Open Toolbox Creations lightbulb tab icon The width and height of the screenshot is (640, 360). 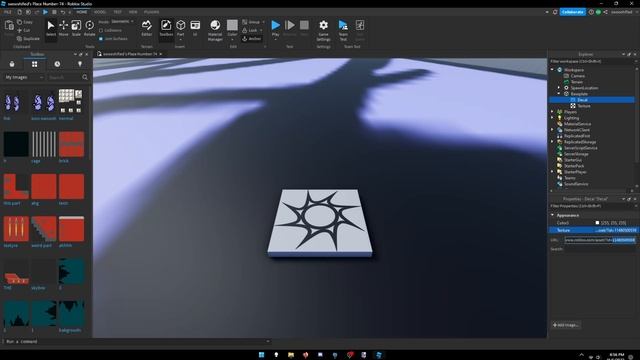point(80,64)
